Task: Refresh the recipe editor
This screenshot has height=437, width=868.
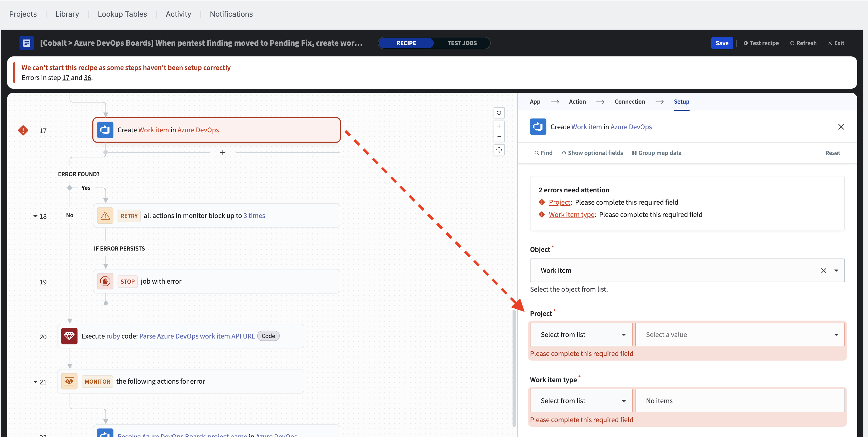Action: pyautogui.click(x=803, y=43)
